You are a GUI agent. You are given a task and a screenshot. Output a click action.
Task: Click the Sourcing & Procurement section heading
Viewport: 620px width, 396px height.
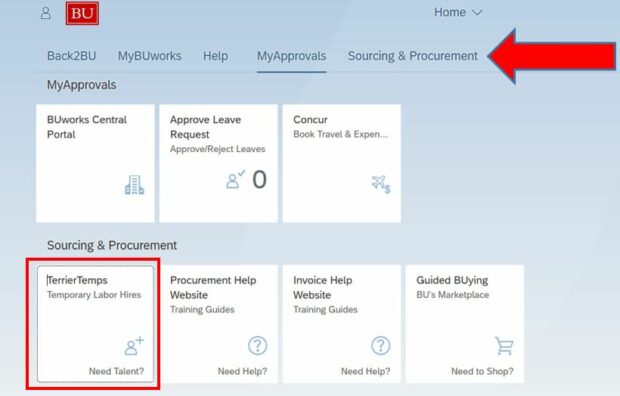112,245
